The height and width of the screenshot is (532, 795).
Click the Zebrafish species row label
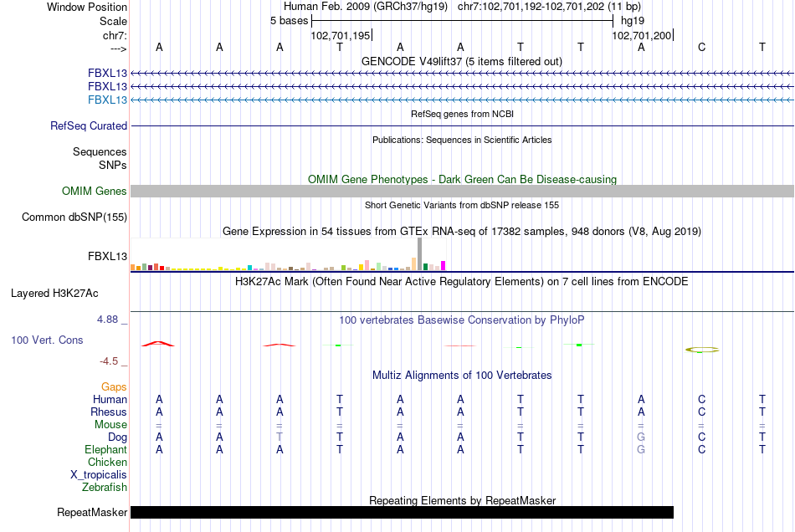[x=105, y=488]
